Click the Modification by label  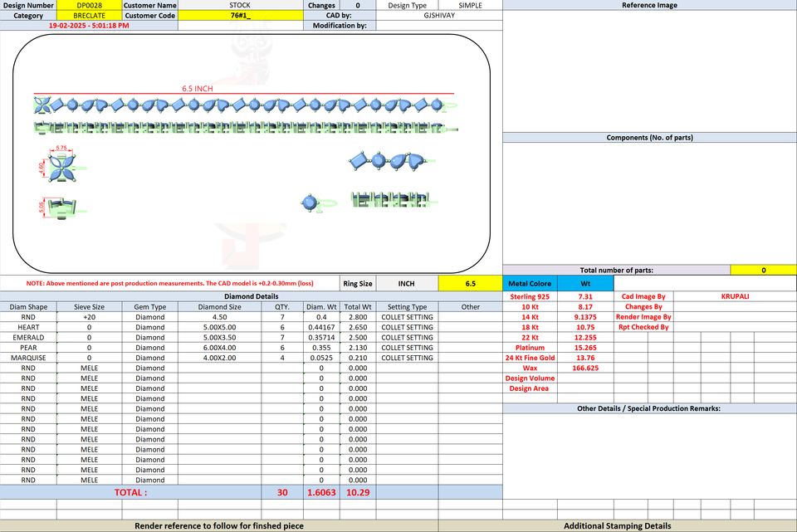coord(340,26)
